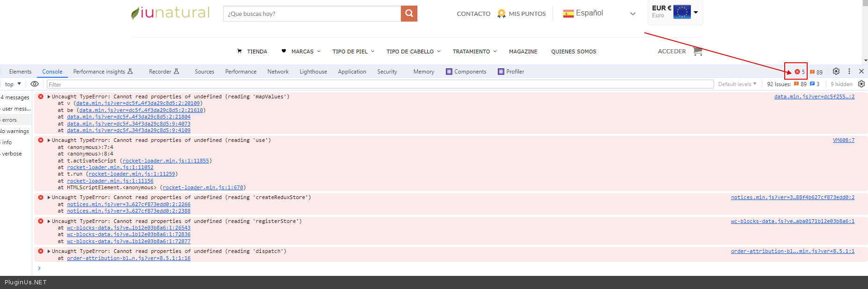Click the orange search magnifier button

(409, 14)
